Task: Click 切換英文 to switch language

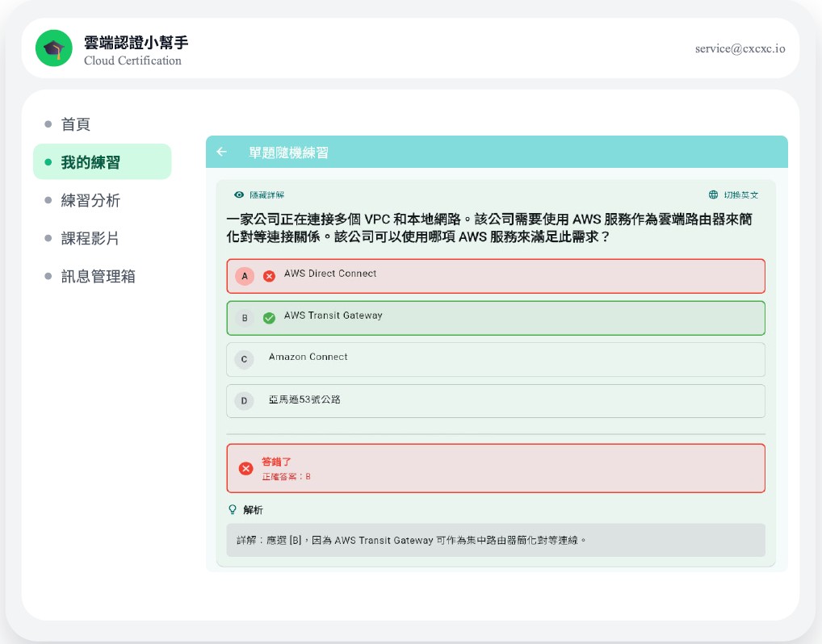Action: 740,194
